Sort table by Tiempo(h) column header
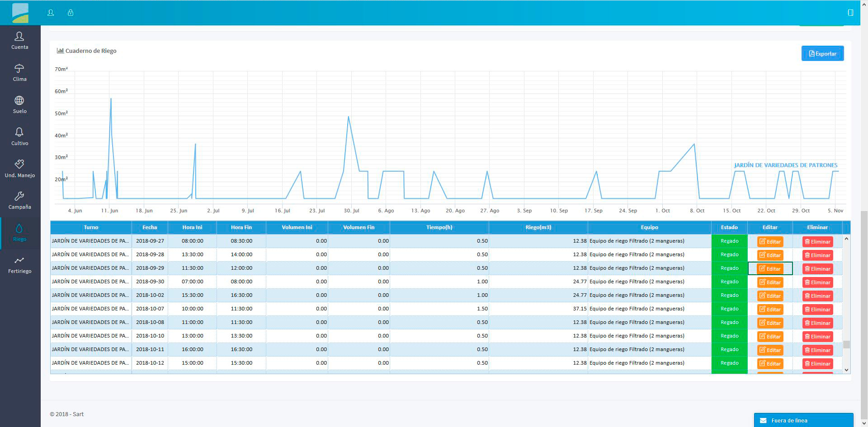This screenshot has height=427, width=868. (x=439, y=227)
